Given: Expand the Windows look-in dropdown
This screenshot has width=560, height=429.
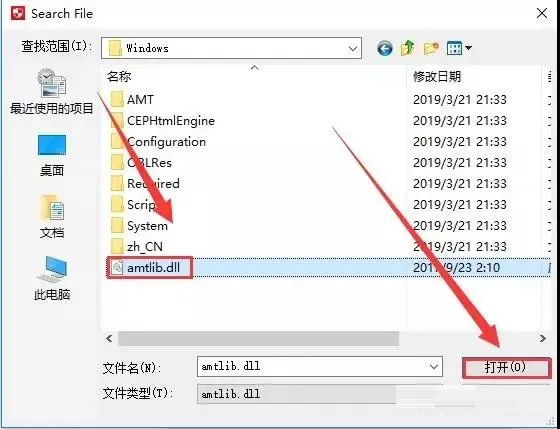Looking at the screenshot, I should pyautogui.click(x=352, y=48).
